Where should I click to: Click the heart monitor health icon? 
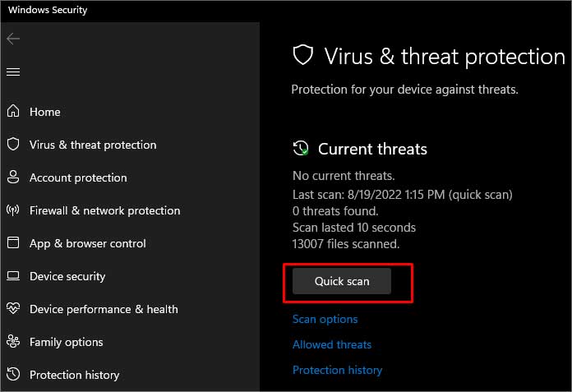tap(13, 308)
